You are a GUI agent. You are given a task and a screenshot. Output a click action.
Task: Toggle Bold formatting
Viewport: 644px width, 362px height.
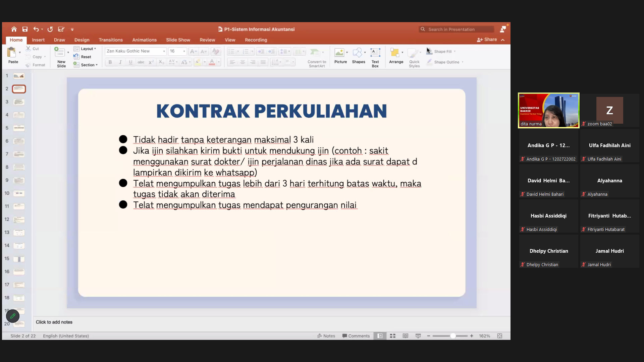point(110,62)
